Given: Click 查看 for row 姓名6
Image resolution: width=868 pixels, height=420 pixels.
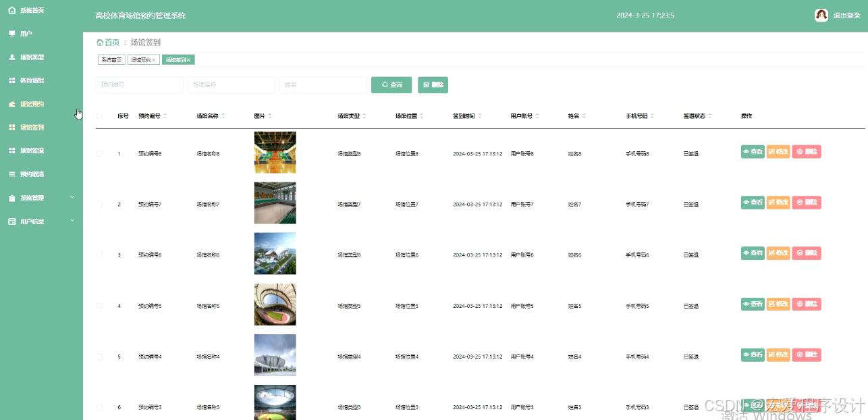Looking at the screenshot, I should (x=753, y=253).
